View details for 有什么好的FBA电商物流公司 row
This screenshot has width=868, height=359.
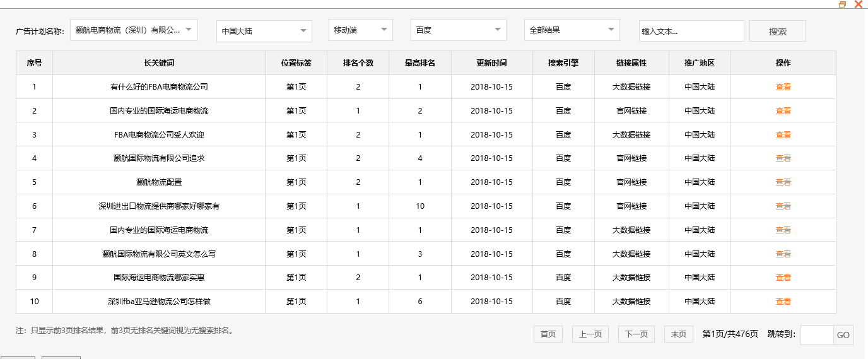[x=783, y=87]
